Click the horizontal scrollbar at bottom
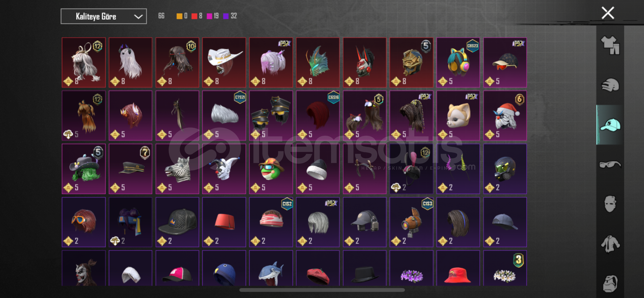Screen dimensions: 644x298 point(322,290)
